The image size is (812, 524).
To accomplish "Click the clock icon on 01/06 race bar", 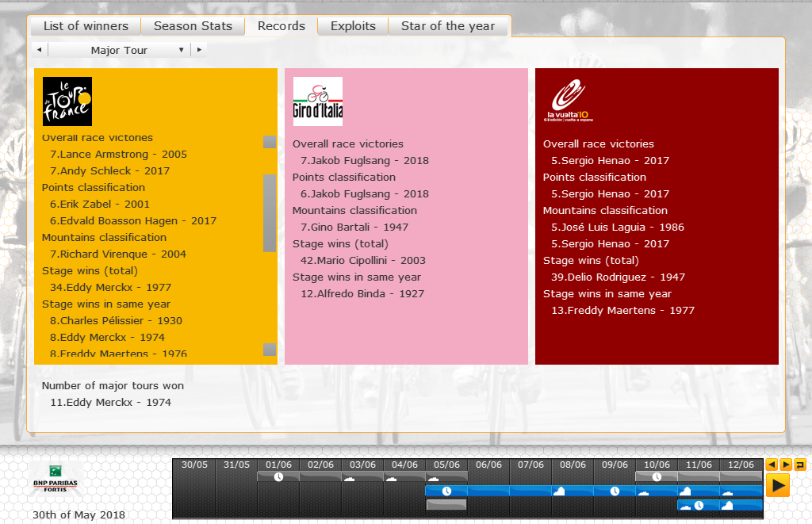I will [x=278, y=476].
